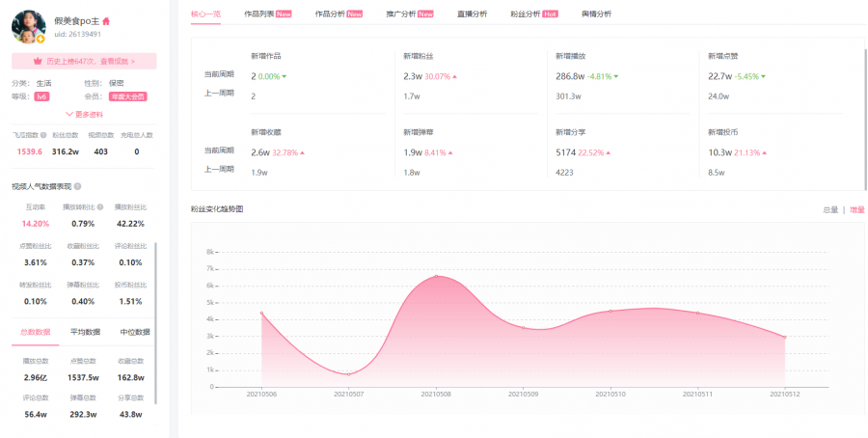Click the chart data point for 20210512
The image size is (868, 438).
[x=785, y=337]
